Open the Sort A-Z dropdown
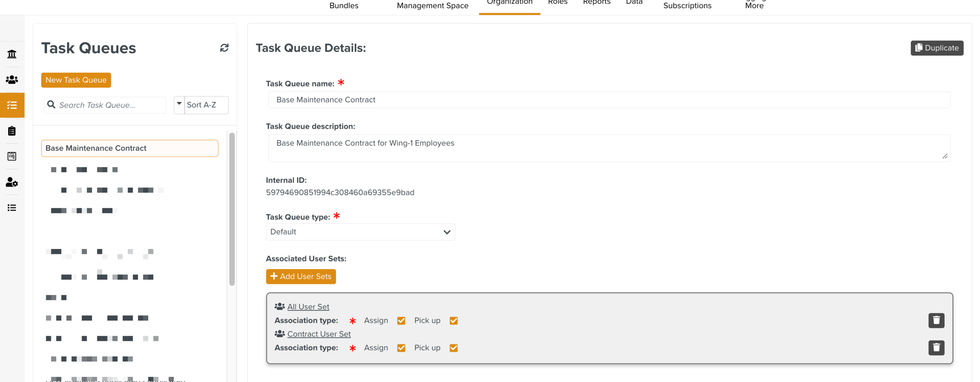The height and width of the screenshot is (382, 980). [206, 105]
